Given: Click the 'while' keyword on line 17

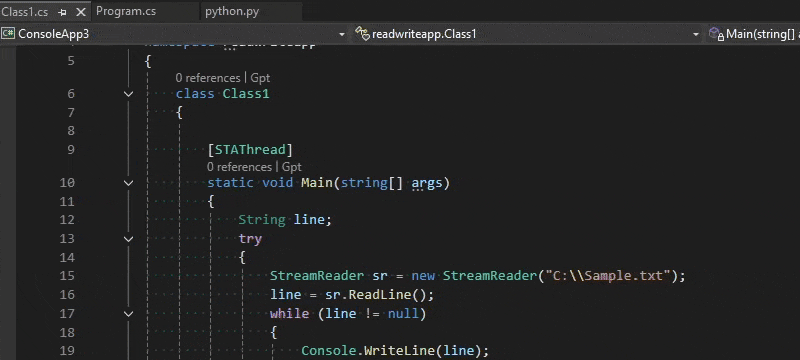Looking at the screenshot, I should (289, 313).
